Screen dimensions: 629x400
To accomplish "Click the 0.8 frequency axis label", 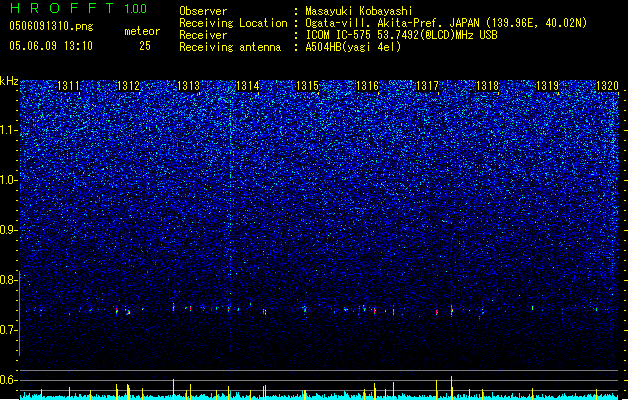I will pos(9,280).
